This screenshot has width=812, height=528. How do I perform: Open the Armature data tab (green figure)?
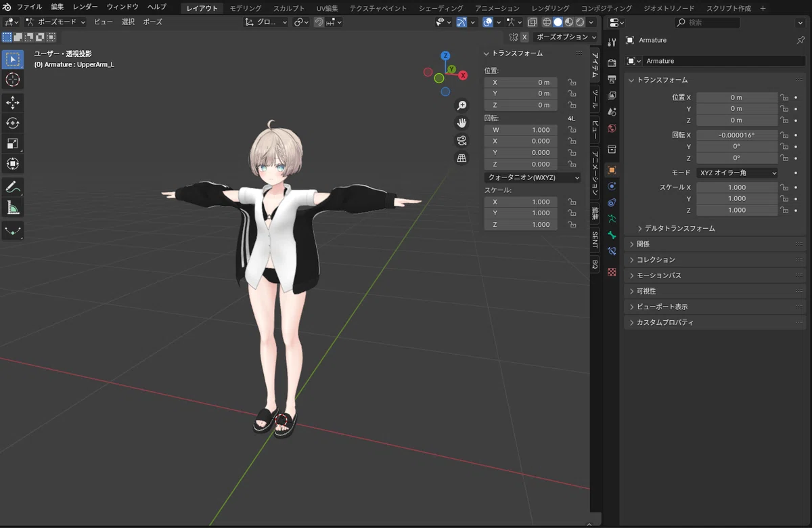pyautogui.click(x=612, y=219)
